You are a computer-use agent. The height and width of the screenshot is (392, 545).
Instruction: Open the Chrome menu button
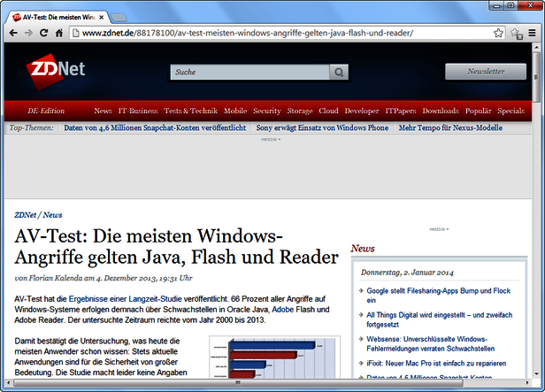coord(532,34)
